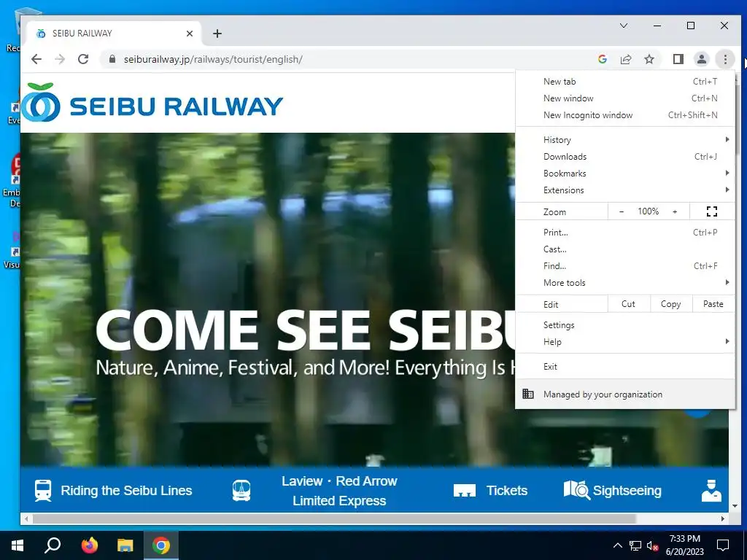The image size is (747, 560).
Task: Open a New Incognito window
Action: pyautogui.click(x=625, y=114)
